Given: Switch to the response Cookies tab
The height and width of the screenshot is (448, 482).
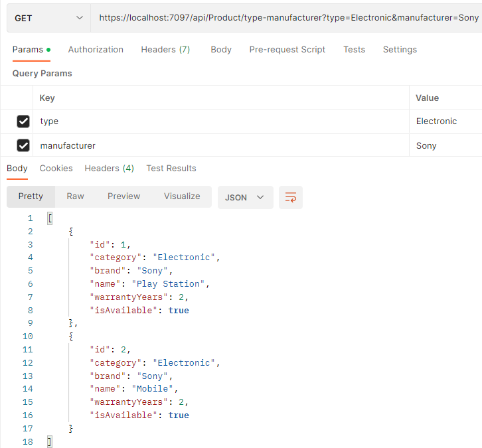Looking at the screenshot, I should [x=56, y=169].
